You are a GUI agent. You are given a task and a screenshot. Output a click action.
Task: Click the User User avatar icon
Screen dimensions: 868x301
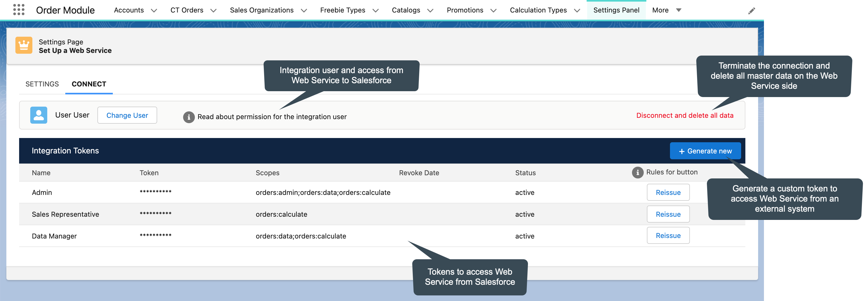(38, 115)
